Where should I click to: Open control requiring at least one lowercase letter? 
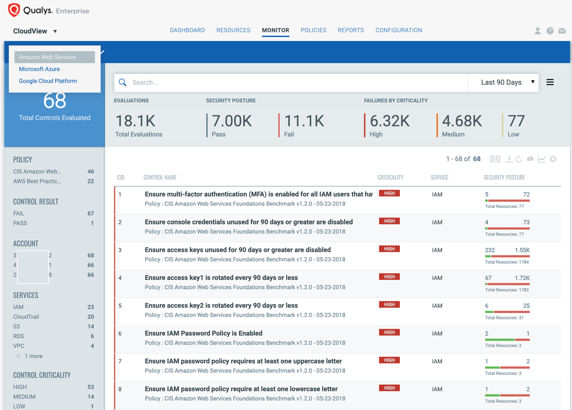241,389
